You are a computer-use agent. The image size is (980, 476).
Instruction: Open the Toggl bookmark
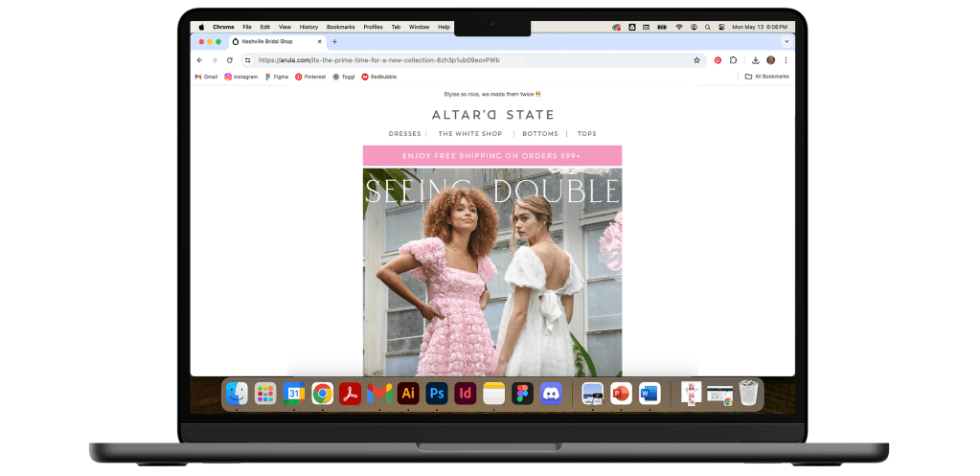point(344,77)
